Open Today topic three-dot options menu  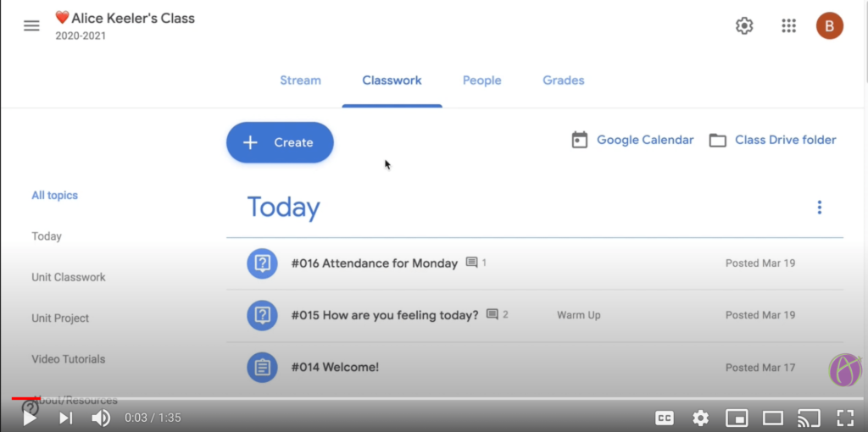(x=819, y=208)
